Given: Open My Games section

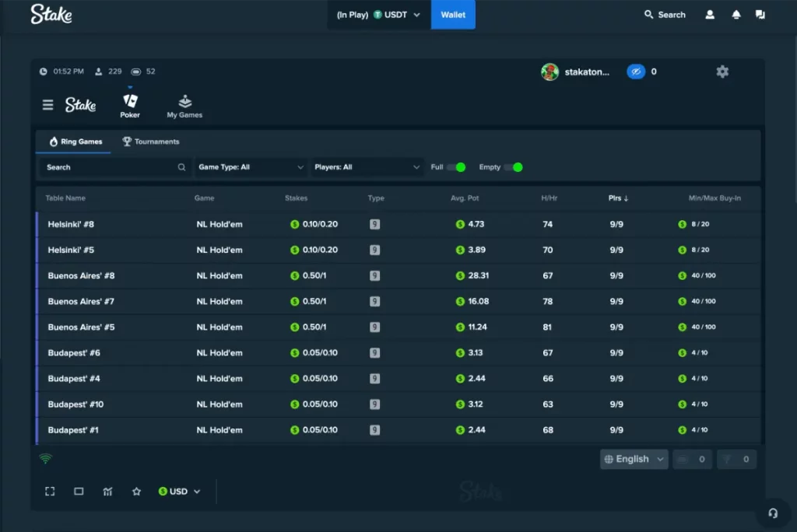Looking at the screenshot, I should click(184, 107).
